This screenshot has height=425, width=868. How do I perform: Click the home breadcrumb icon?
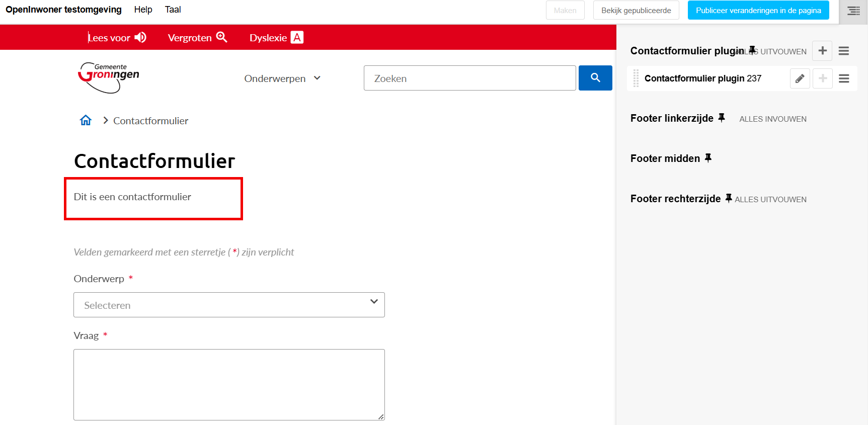86,120
